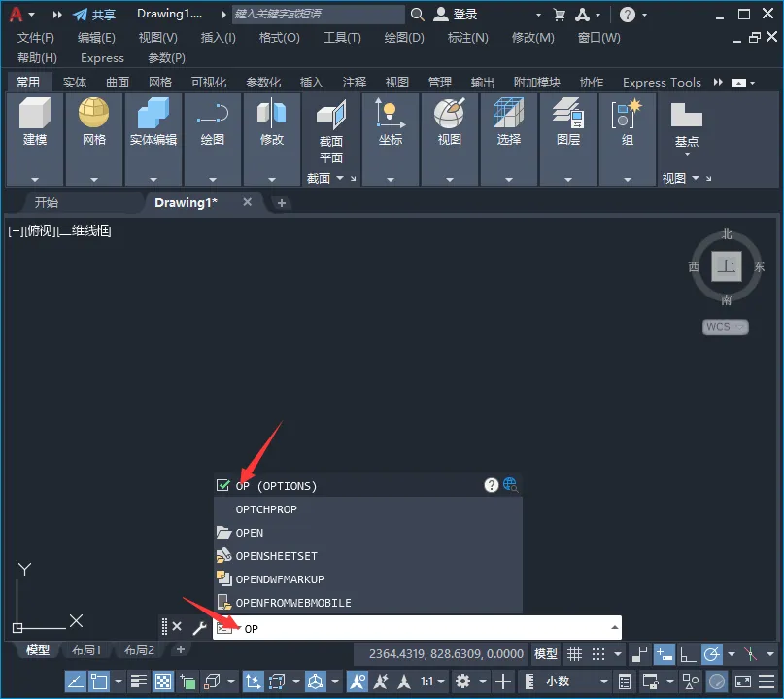Screen dimensions: 784x699
Task: Click the 共享 share button
Action: [94, 15]
